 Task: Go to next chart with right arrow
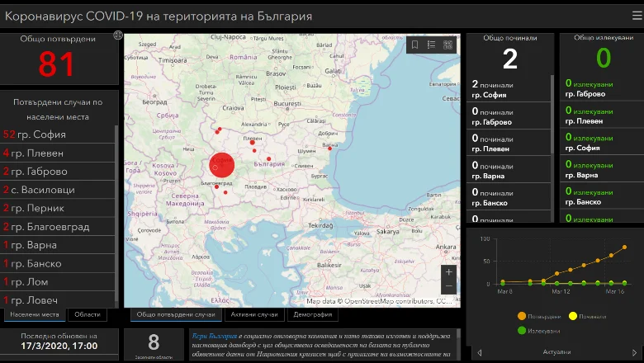pyautogui.click(x=634, y=352)
